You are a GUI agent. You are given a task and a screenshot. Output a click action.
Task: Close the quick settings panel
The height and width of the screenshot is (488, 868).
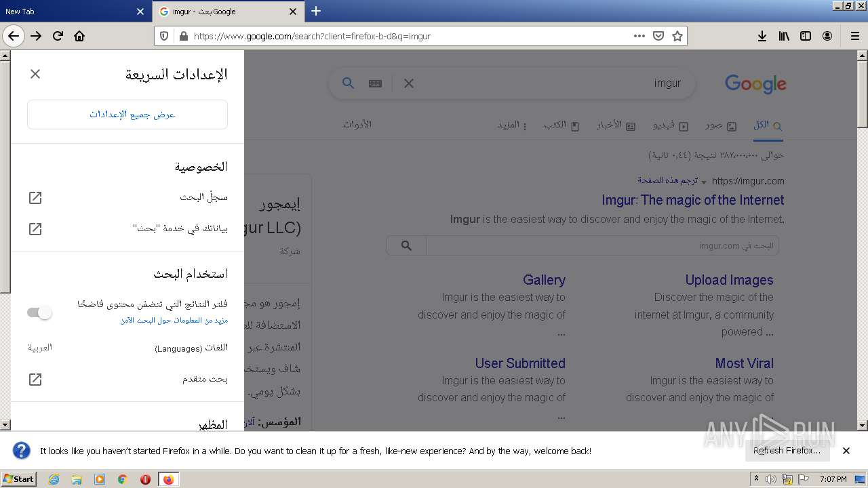coord(35,74)
